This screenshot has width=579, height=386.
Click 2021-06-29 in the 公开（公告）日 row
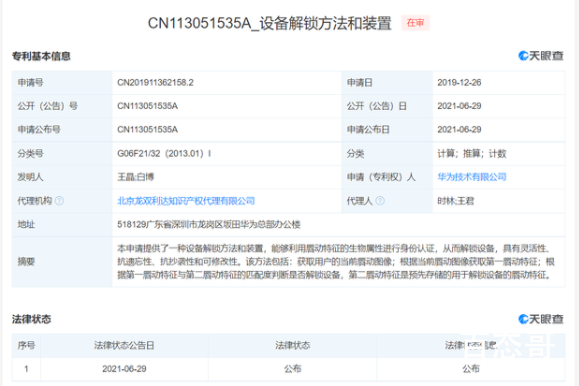[x=459, y=106]
